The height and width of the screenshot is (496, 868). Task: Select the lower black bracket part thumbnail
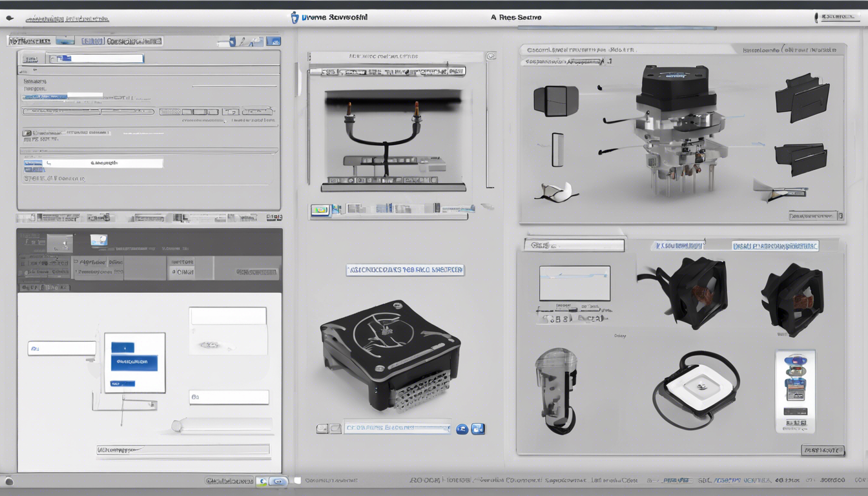coord(801,159)
